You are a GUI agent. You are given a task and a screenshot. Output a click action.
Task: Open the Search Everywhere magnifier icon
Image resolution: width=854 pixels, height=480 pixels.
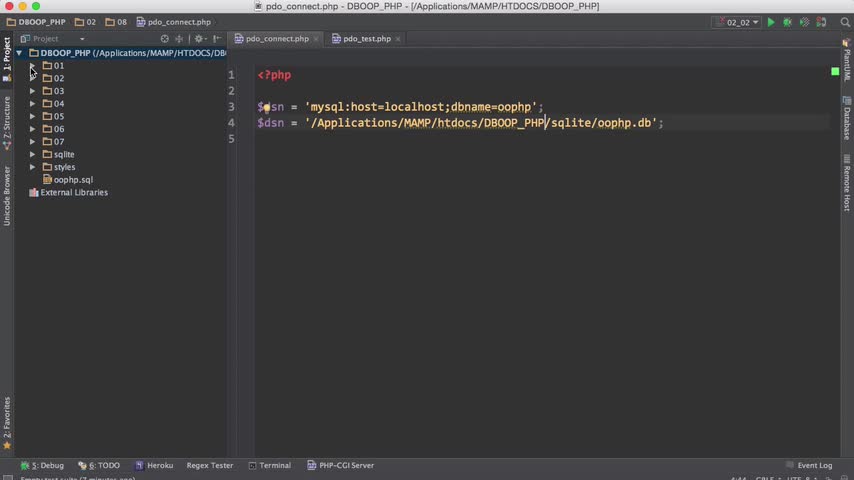click(x=845, y=22)
